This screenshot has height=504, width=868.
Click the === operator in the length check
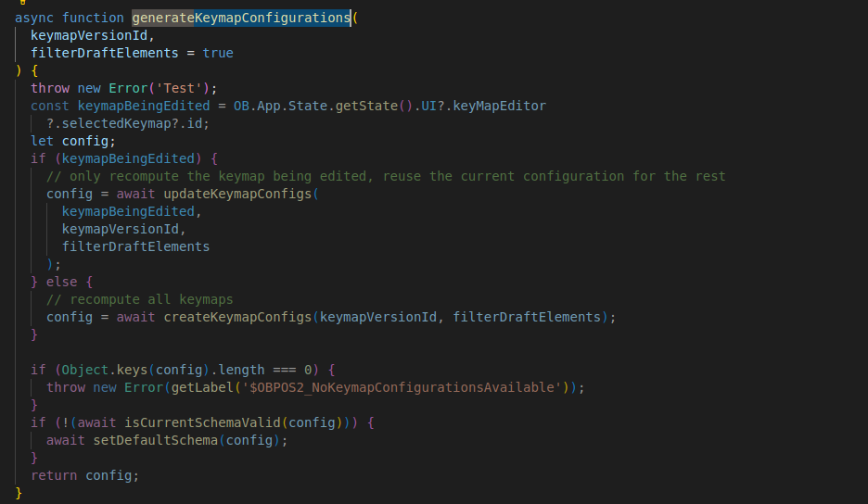click(x=284, y=370)
